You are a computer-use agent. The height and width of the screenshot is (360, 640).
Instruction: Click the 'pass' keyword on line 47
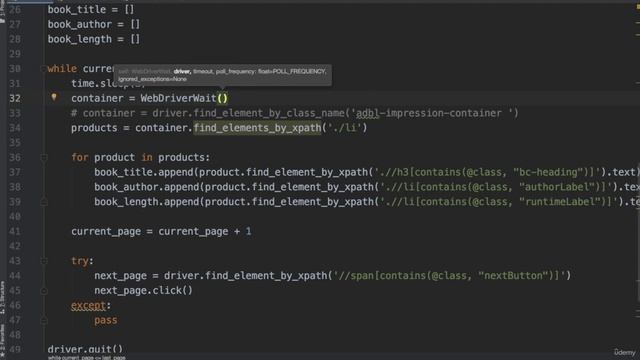(106, 320)
